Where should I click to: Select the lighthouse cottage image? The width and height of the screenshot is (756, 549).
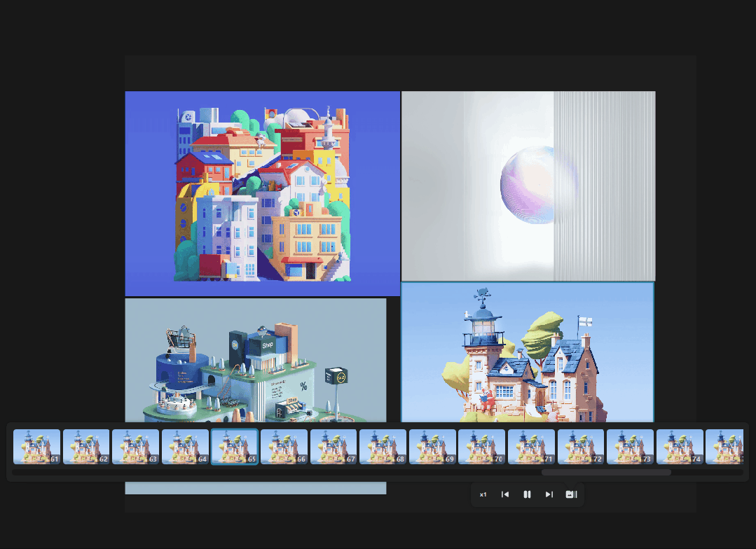(x=528, y=352)
